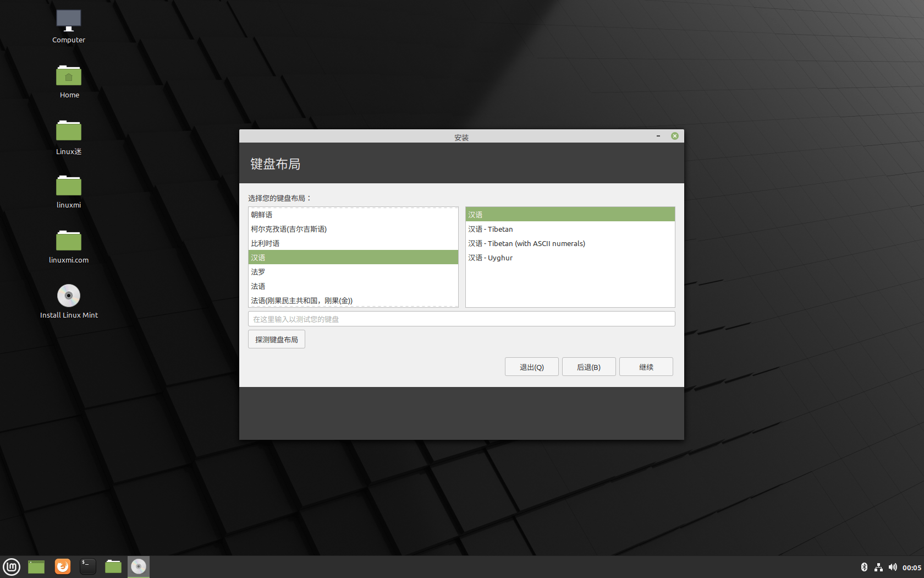
Task: Open Firefox from the taskbar
Action: (62, 566)
